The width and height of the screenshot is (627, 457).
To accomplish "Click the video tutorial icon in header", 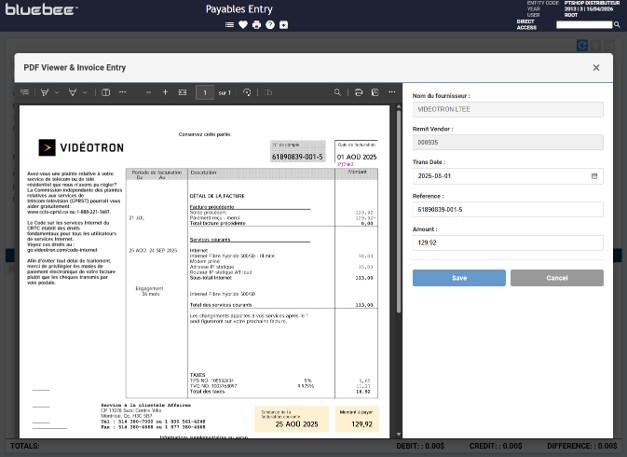I will [284, 25].
